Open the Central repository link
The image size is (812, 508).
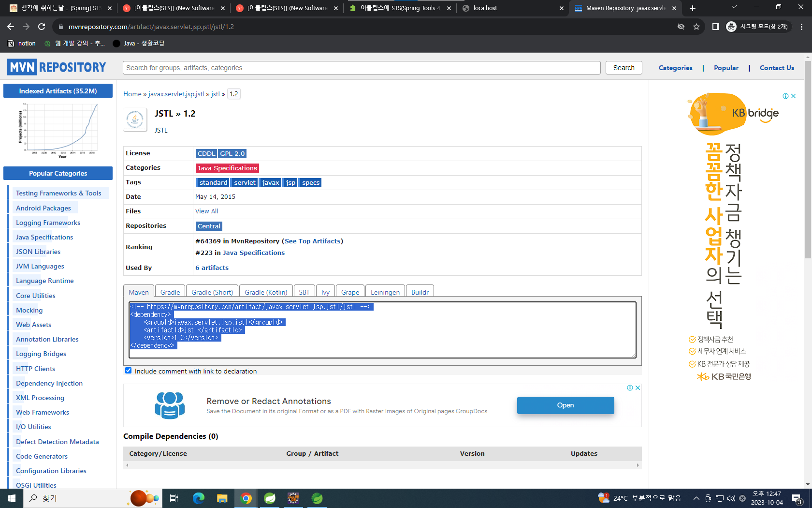point(209,226)
